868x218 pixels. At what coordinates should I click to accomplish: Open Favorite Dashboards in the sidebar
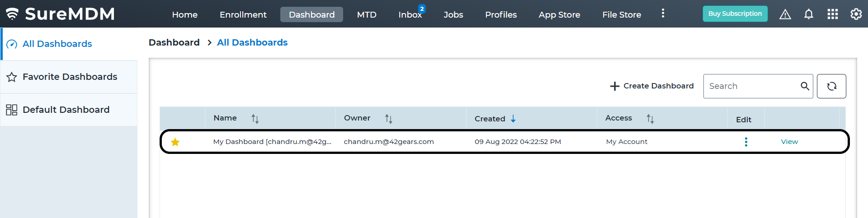click(69, 77)
